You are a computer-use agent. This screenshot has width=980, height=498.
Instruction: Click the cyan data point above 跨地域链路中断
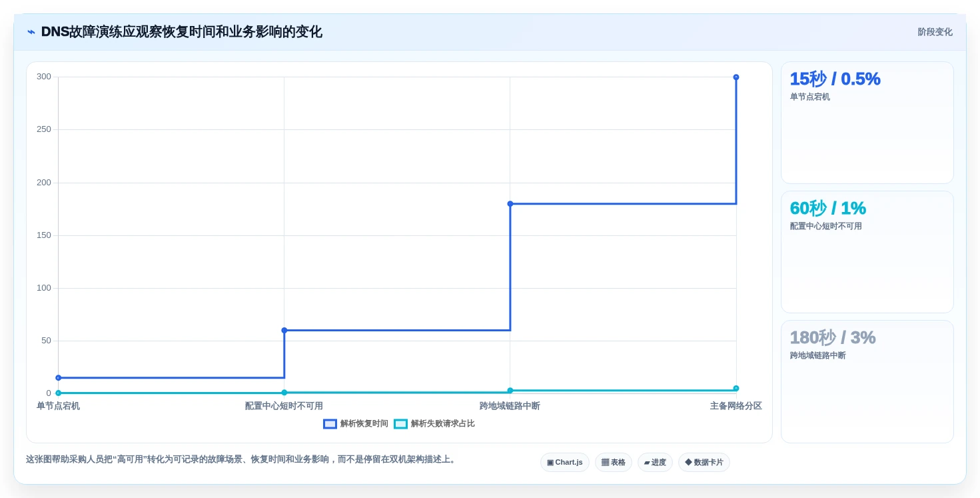click(510, 391)
